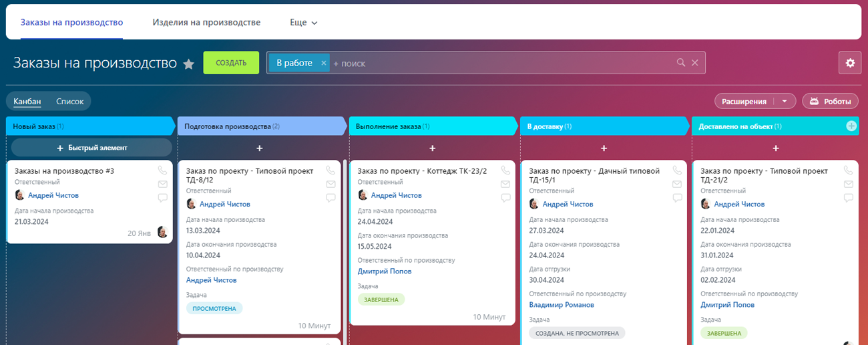The width and height of the screenshot is (868, 345).
Task: Remove the В работе filter chip
Action: [324, 63]
